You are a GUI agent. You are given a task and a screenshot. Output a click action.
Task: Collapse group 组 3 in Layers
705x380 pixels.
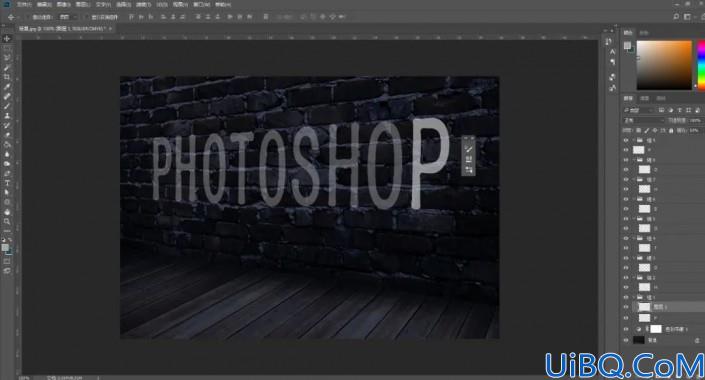pyautogui.click(x=634, y=258)
